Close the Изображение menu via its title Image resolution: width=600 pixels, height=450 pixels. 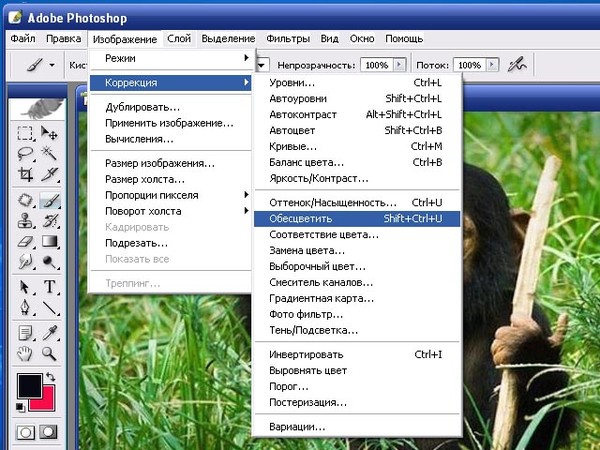(125, 39)
